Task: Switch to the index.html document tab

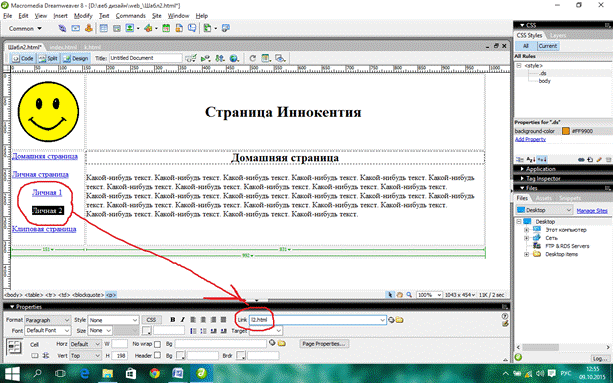Action: 63,47
